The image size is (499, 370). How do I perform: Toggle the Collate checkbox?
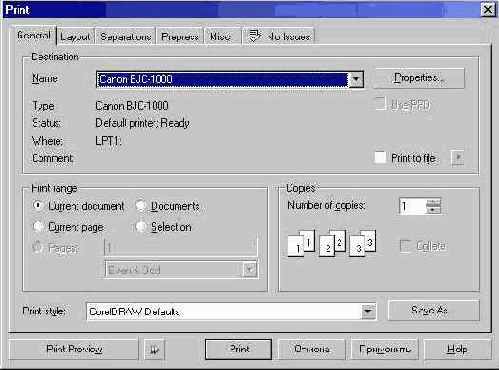pyautogui.click(x=405, y=246)
